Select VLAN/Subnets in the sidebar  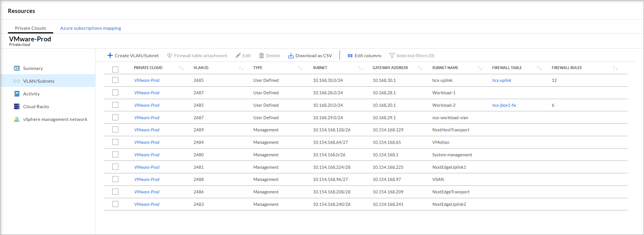tap(39, 81)
